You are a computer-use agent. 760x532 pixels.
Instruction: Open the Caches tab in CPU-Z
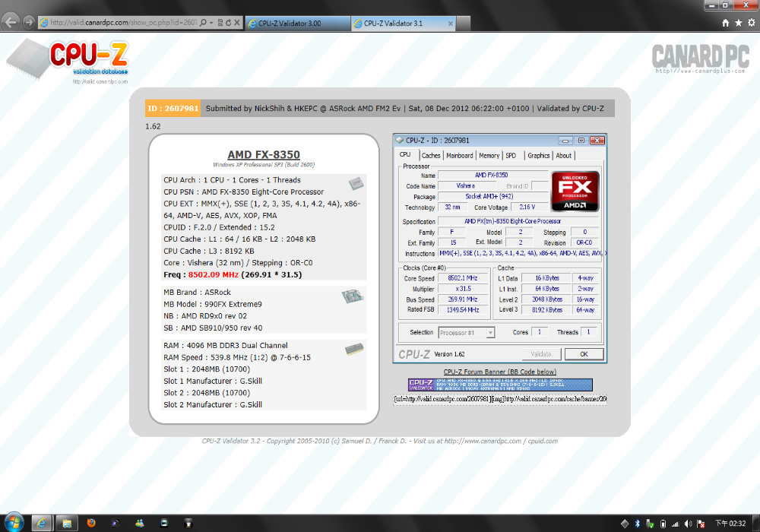[x=430, y=156]
